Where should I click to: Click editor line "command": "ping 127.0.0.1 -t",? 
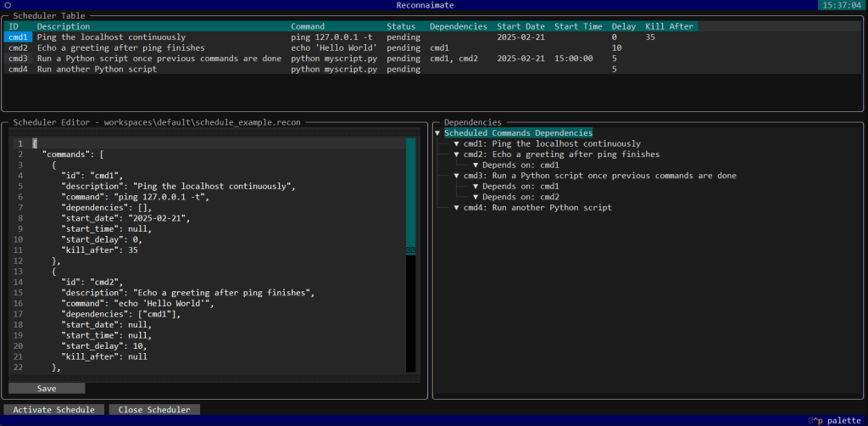(x=135, y=197)
